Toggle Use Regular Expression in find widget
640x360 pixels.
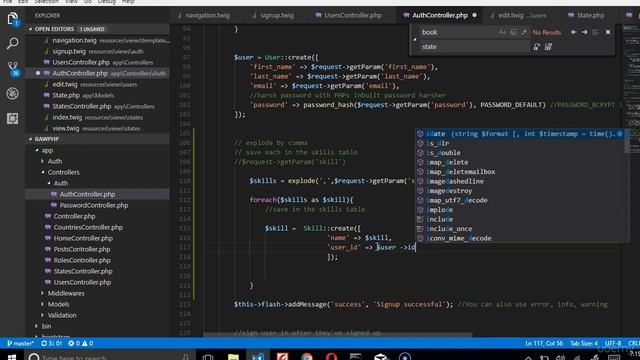[x=524, y=32]
